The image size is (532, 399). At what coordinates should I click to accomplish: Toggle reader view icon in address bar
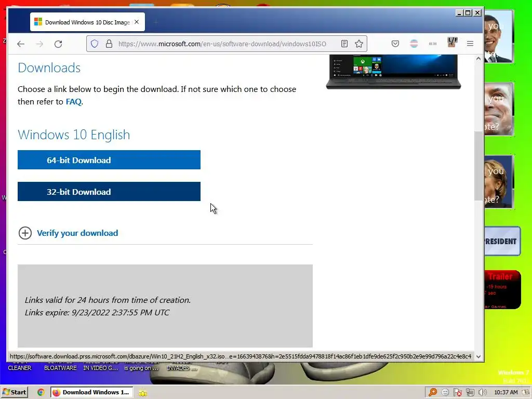pos(344,44)
